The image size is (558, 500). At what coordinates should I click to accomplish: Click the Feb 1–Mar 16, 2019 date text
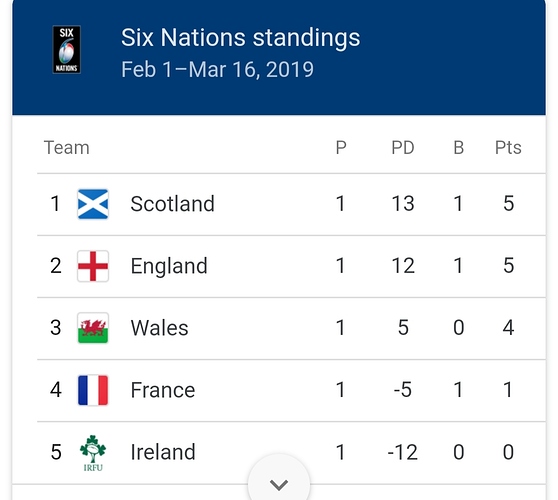click(x=217, y=69)
